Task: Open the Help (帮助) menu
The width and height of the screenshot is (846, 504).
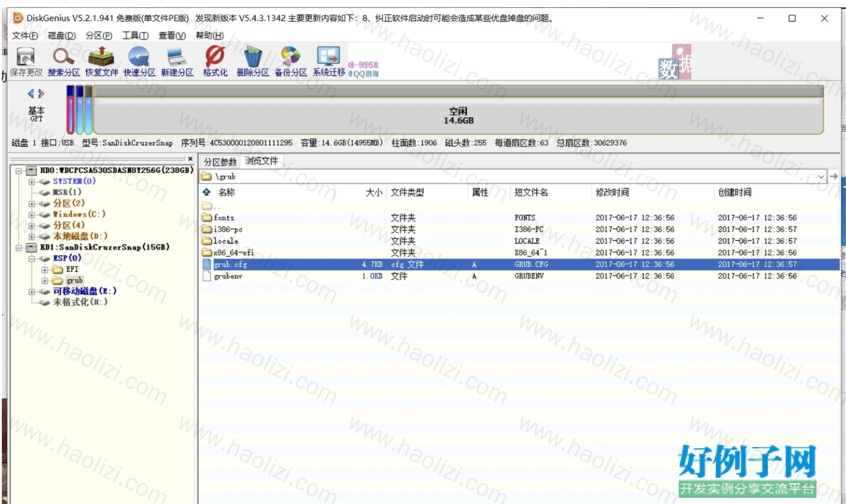Action: point(209,35)
